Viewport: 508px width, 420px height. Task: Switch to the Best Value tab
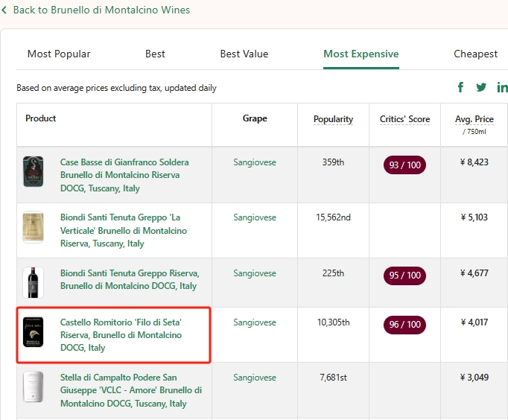(x=244, y=54)
